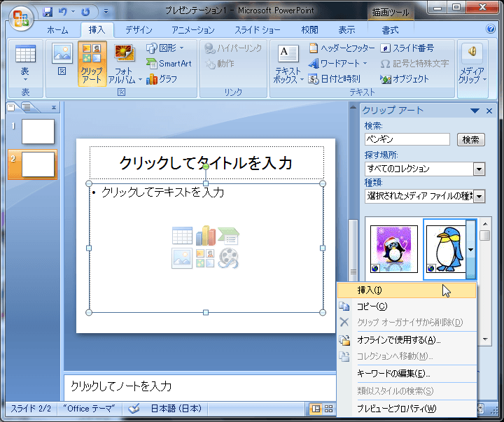Screen dimensions: 504x422
Task: Insert clip art via placeholder icon
Action: pos(205,258)
